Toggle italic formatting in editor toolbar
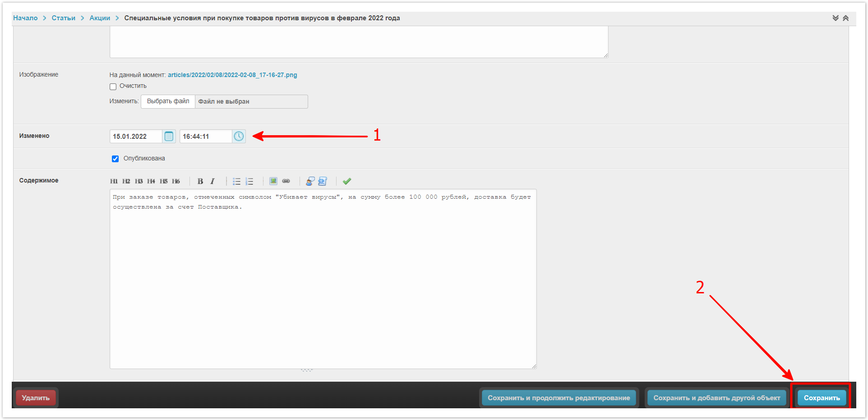This screenshot has height=420, width=868. (212, 181)
